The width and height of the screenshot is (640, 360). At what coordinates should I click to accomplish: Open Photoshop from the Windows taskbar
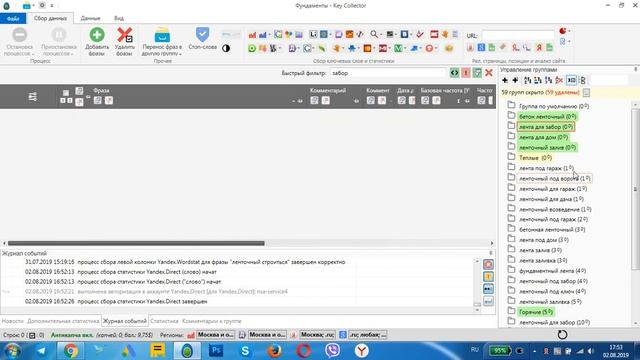point(216,351)
